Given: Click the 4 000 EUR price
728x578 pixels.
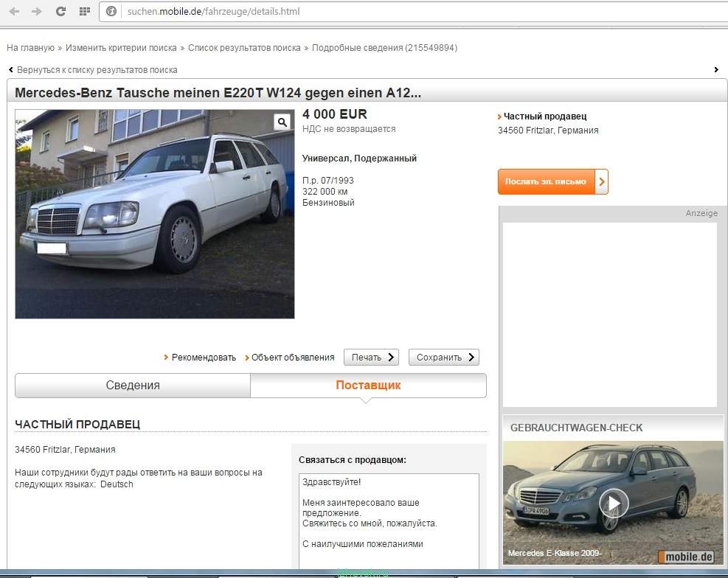Looking at the screenshot, I should [x=335, y=114].
